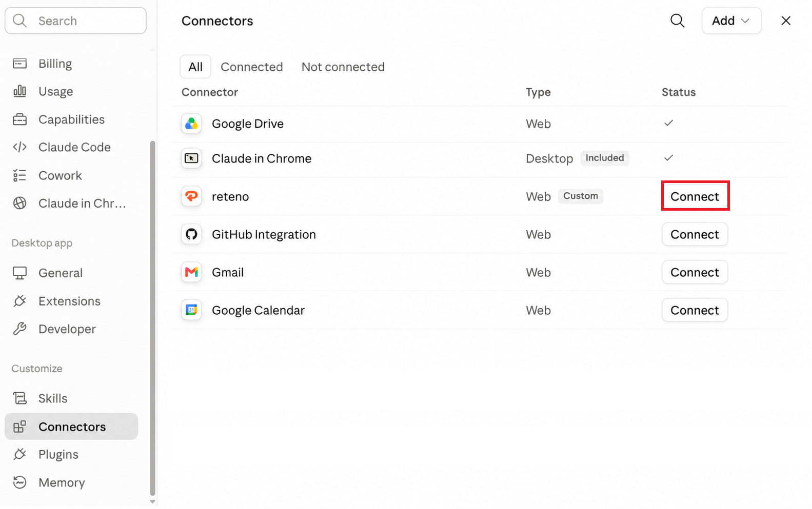Click the Billing card icon in sidebar
The height and width of the screenshot is (509, 812).
[x=19, y=64]
